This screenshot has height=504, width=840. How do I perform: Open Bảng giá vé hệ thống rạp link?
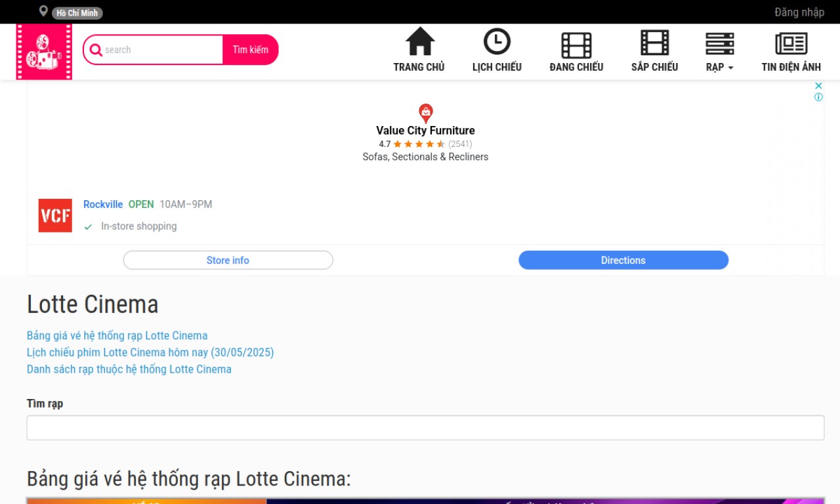click(x=117, y=335)
